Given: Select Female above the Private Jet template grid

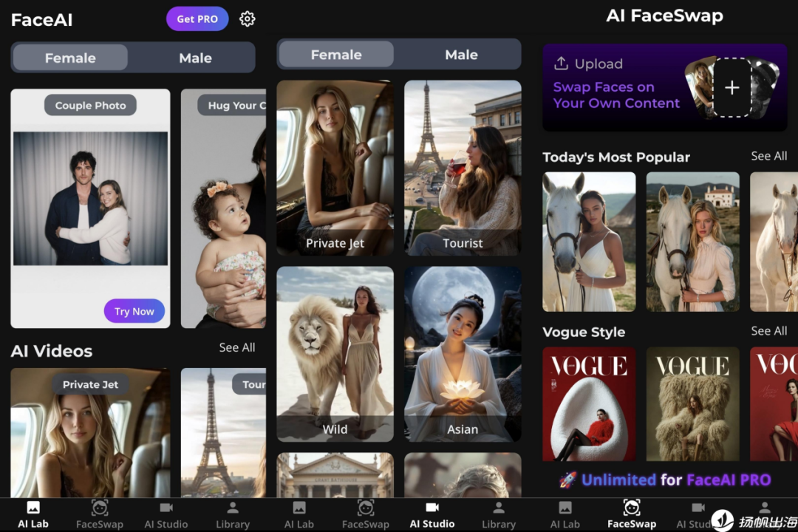Looking at the screenshot, I should (x=336, y=55).
